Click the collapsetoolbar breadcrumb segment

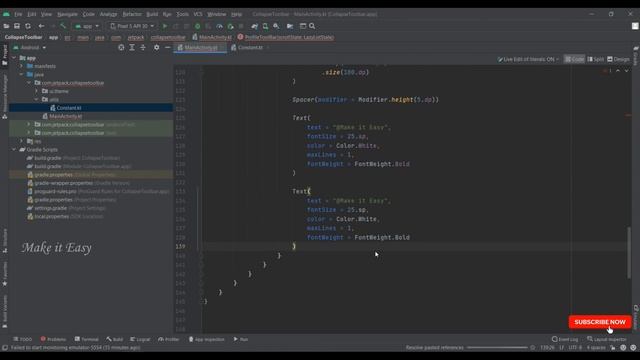point(168,37)
